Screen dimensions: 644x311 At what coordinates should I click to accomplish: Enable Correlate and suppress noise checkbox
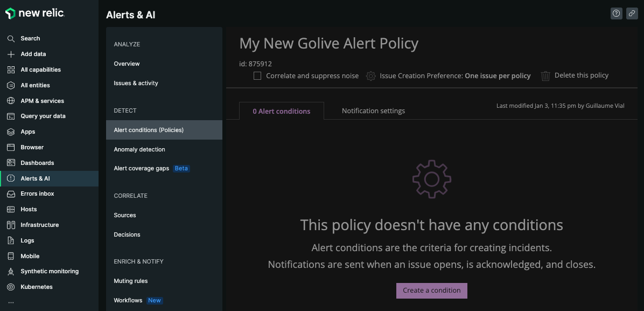tap(257, 76)
